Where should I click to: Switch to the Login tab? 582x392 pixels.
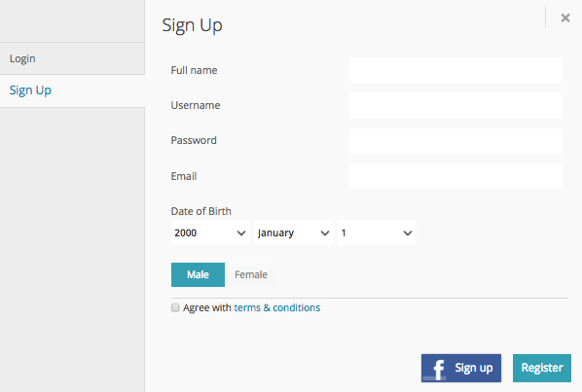pos(72,58)
